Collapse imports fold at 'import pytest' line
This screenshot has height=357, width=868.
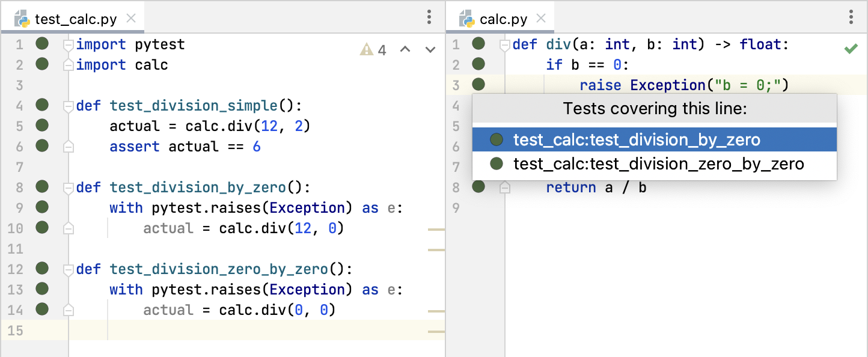pyautogui.click(x=69, y=44)
